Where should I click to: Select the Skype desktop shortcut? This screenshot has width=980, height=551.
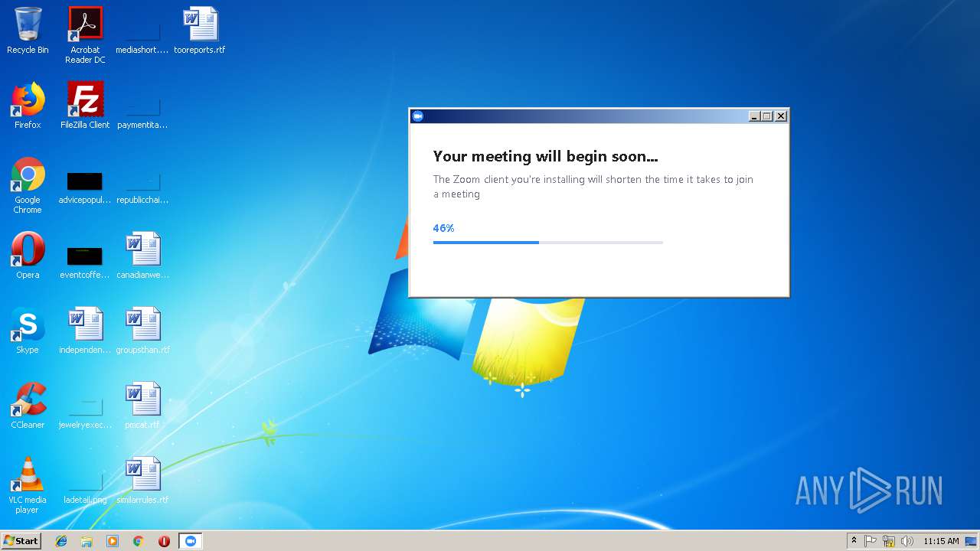pos(28,331)
